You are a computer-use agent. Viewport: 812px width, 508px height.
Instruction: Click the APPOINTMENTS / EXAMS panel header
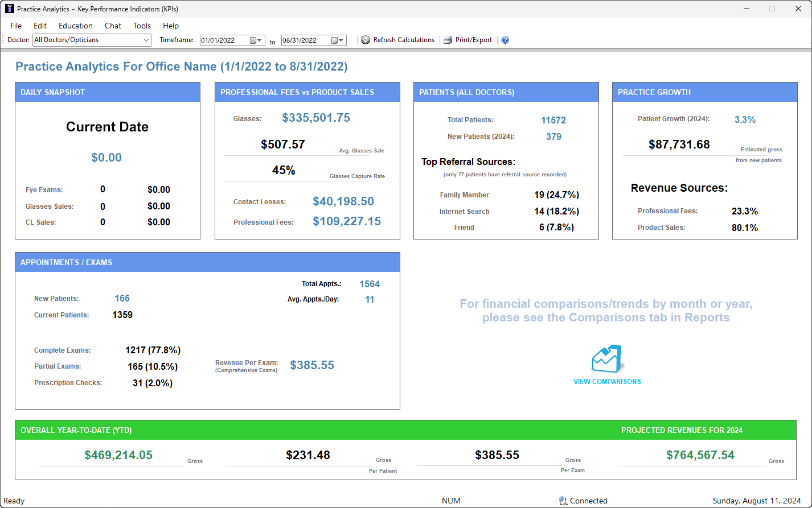[x=207, y=262]
